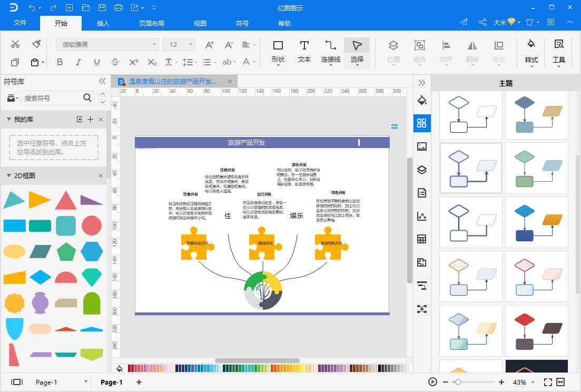Print using the printer icon
581x392 pixels.
119,7
